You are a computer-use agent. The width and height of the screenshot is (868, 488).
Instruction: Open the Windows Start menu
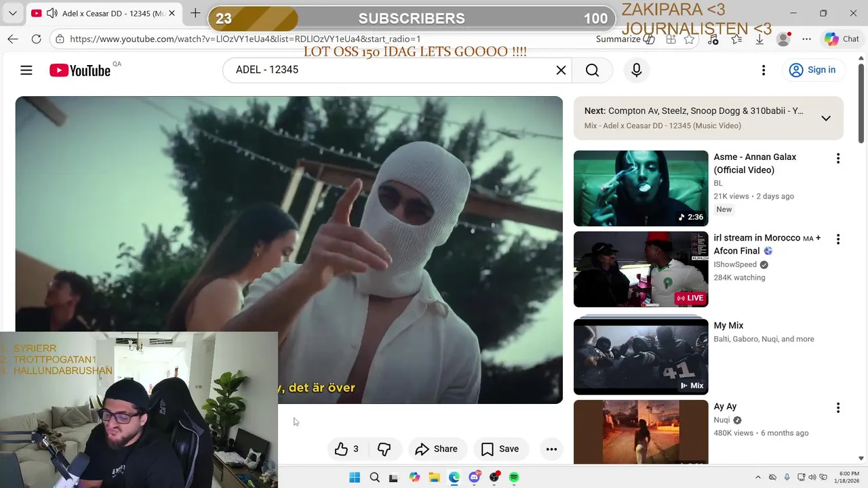[x=355, y=477]
